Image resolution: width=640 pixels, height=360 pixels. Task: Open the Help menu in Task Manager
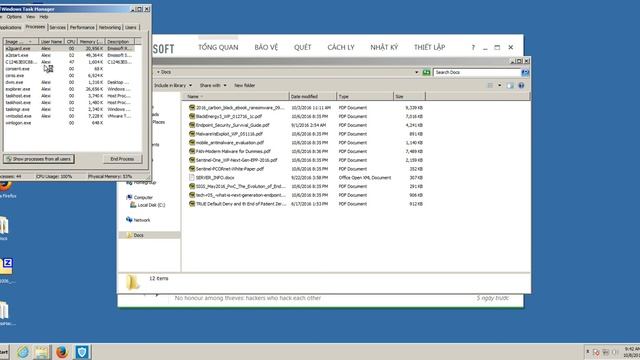[x=44, y=17]
